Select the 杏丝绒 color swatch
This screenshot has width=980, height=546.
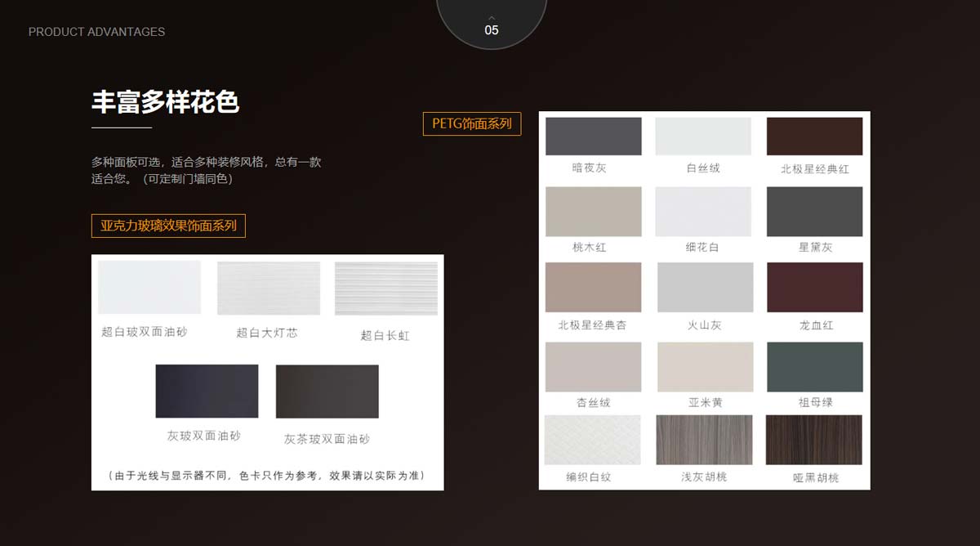pyautogui.click(x=594, y=367)
